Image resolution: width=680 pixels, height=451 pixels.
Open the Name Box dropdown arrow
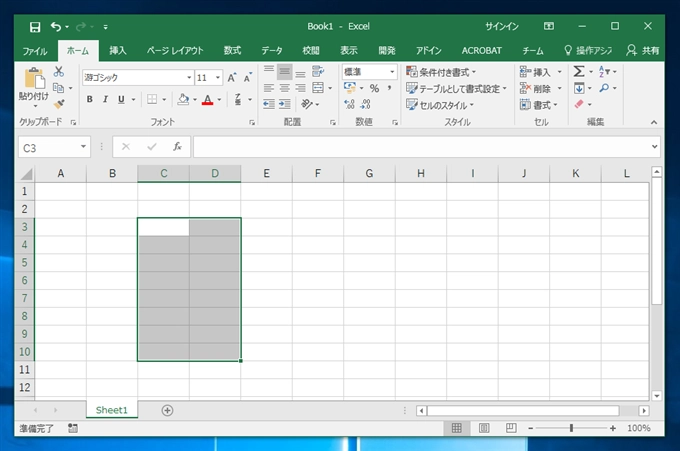coord(83,147)
